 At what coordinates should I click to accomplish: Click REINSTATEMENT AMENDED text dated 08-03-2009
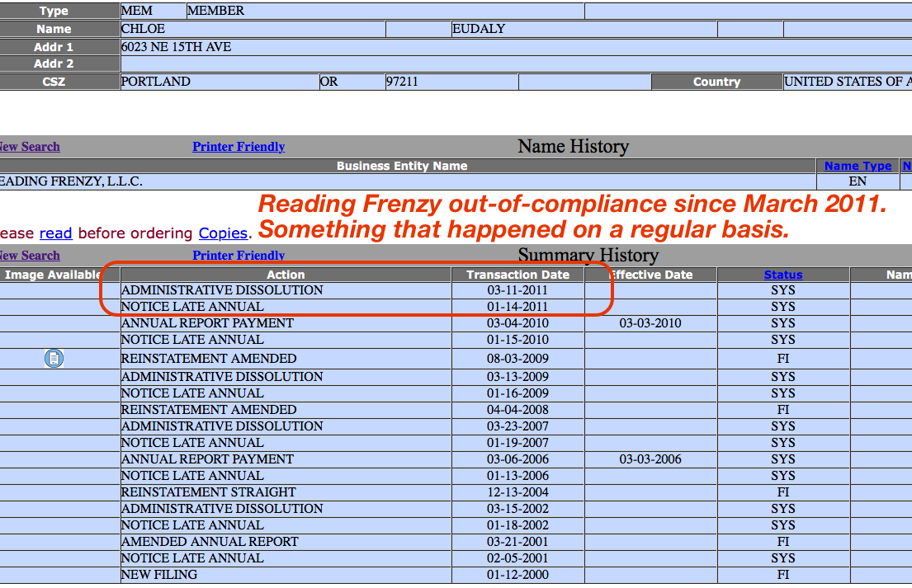coord(209,359)
